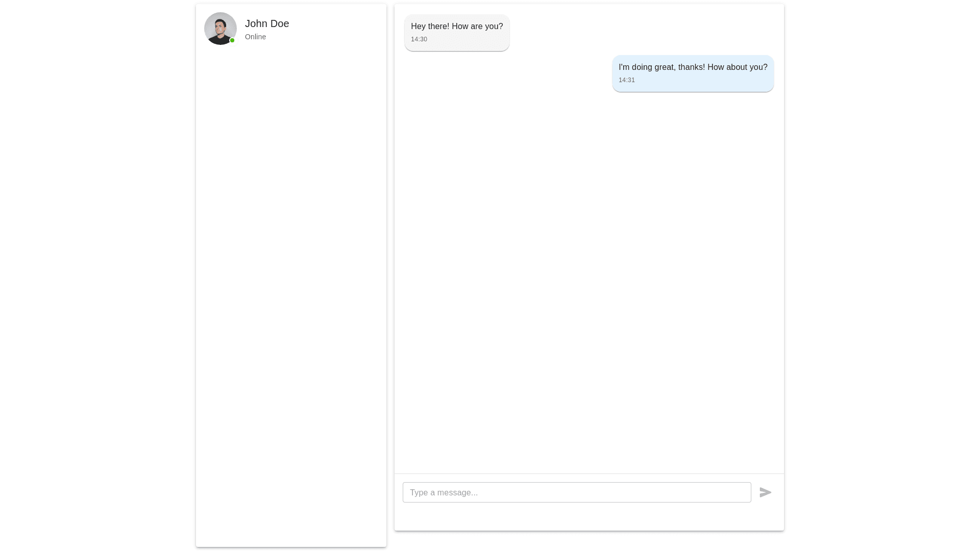Click "How about you?" in the blue bubble
Image resolution: width=980 pixels, height=551 pixels.
coord(737,67)
